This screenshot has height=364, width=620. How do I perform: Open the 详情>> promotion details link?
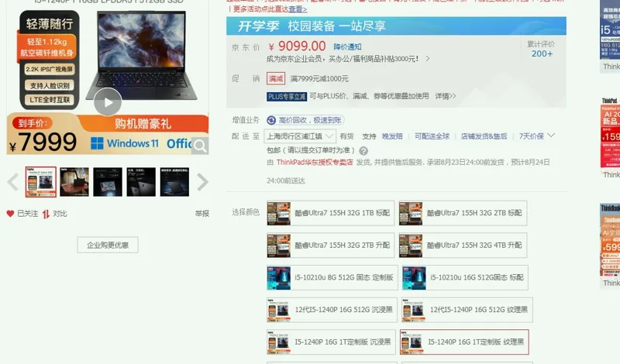(x=445, y=96)
